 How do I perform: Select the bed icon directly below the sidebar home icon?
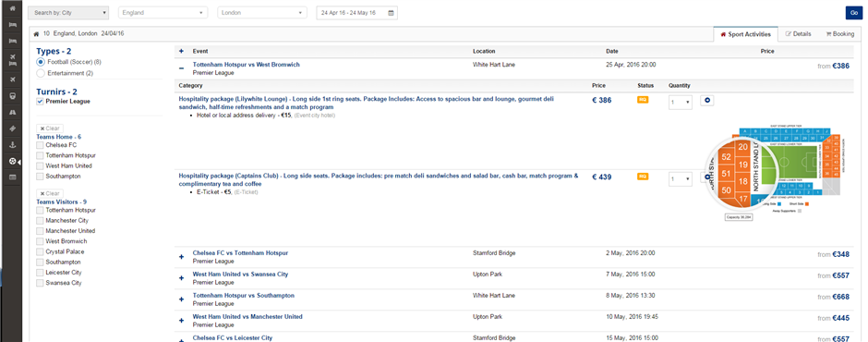tap(13, 25)
